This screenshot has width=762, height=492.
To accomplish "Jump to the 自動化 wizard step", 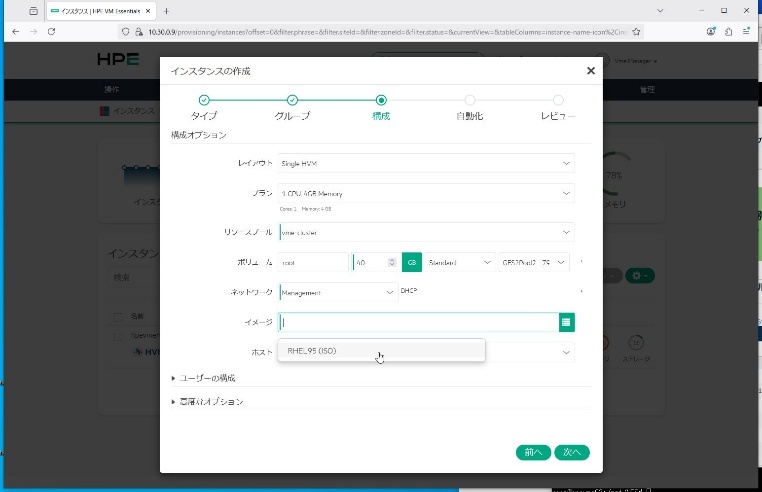I will pyautogui.click(x=469, y=100).
